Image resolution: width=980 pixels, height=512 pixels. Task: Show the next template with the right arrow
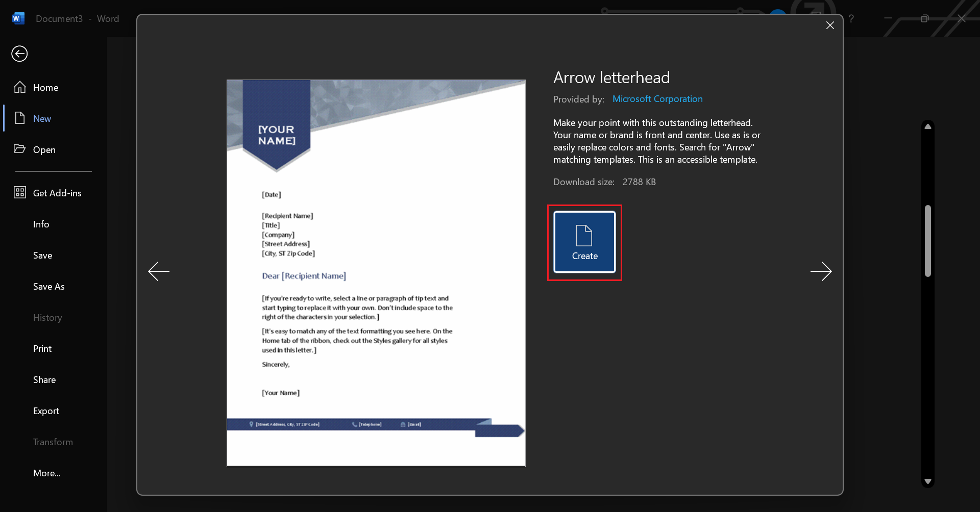[x=821, y=271]
